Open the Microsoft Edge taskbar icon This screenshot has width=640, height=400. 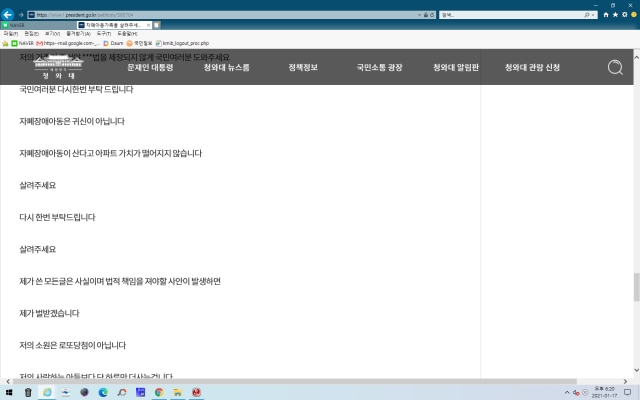tap(103, 392)
